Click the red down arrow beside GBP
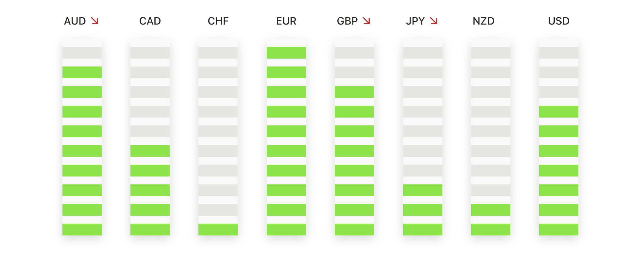Image resolution: width=644 pixels, height=260 pixels. point(366,21)
